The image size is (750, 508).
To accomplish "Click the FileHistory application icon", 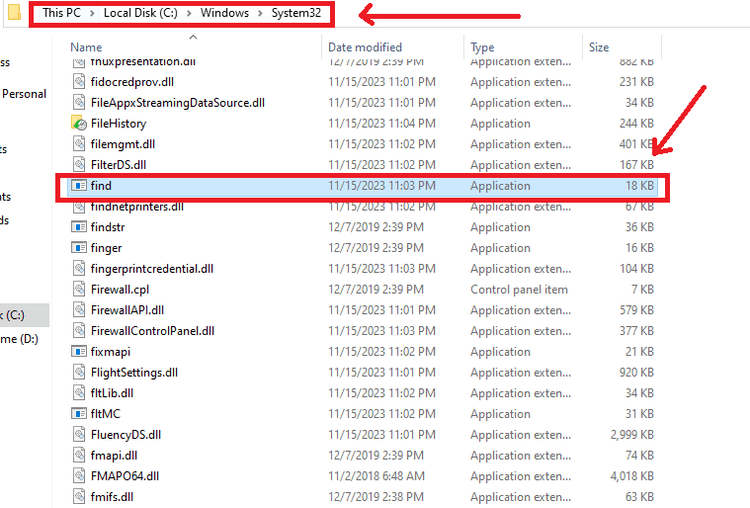I will point(80,124).
